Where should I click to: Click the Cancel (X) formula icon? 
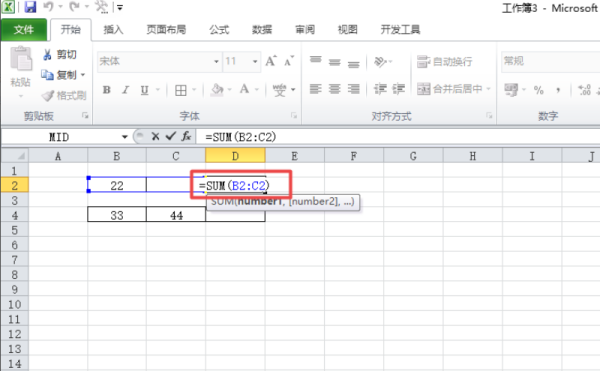(x=155, y=137)
